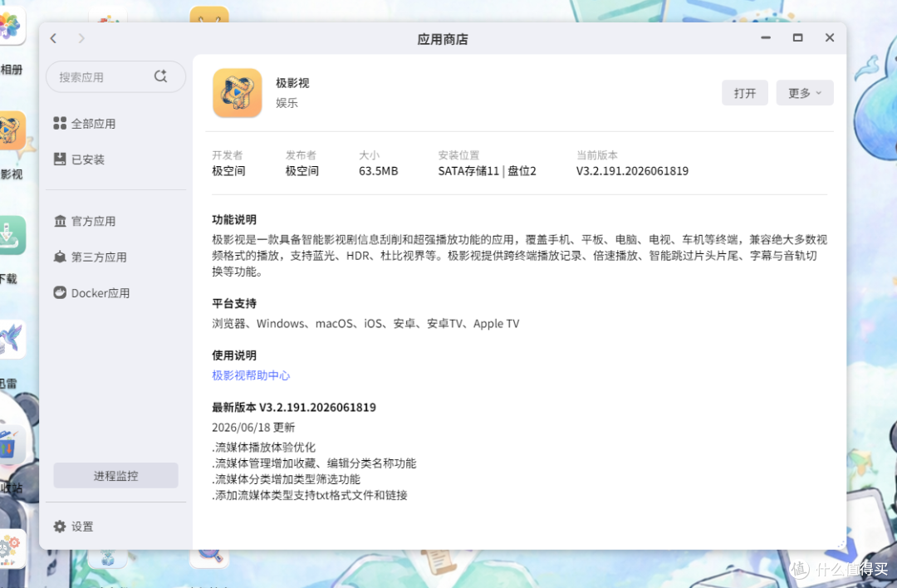Click the 娱乐 category label
The width and height of the screenshot is (897, 588).
click(287, 103)
